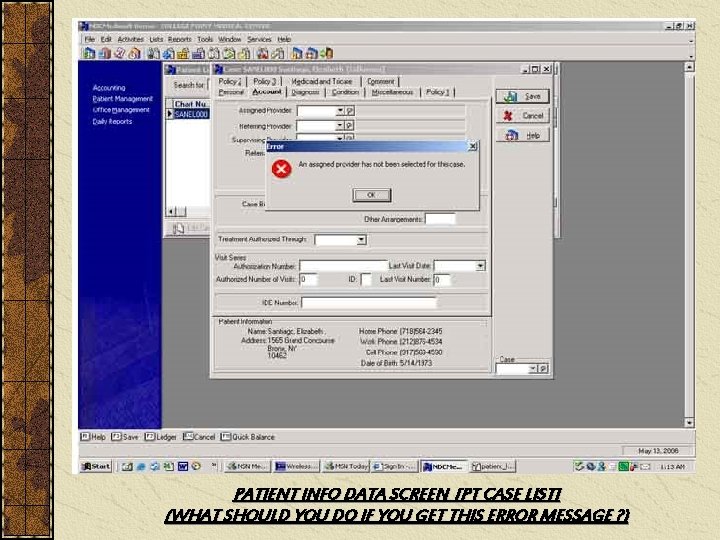The image size is (720, 540).
Task: Click the Case field search magnifier icon
Action: click(x=543, y=369)
